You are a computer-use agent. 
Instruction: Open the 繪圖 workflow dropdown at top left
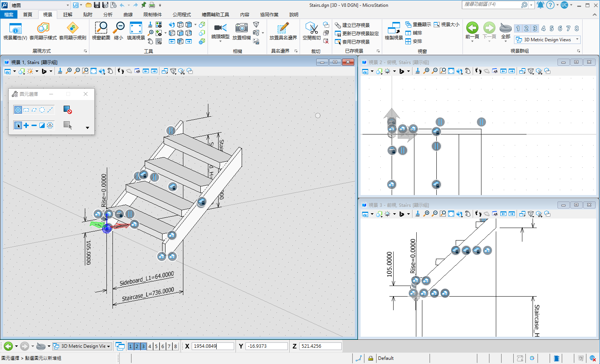coord(40,5)
